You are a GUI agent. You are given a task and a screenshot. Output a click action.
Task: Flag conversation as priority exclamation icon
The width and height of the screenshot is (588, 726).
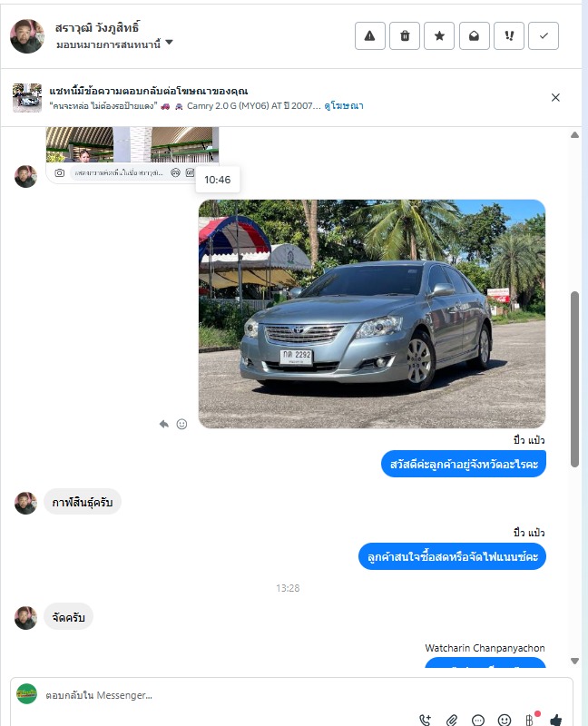point(509,35)
